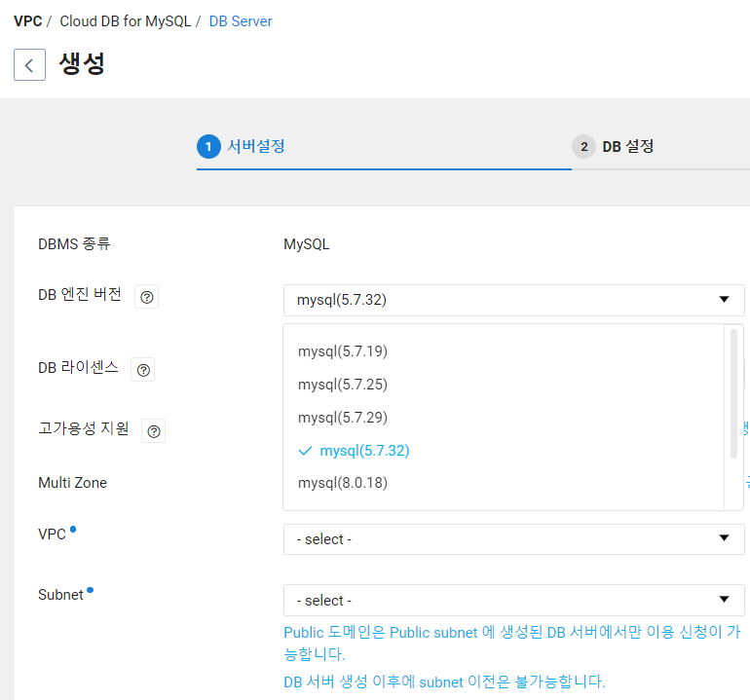The width and height of the screenshot is (750, 700).
Task: Click the 생성 page title
Action: [x=82, y=63]
